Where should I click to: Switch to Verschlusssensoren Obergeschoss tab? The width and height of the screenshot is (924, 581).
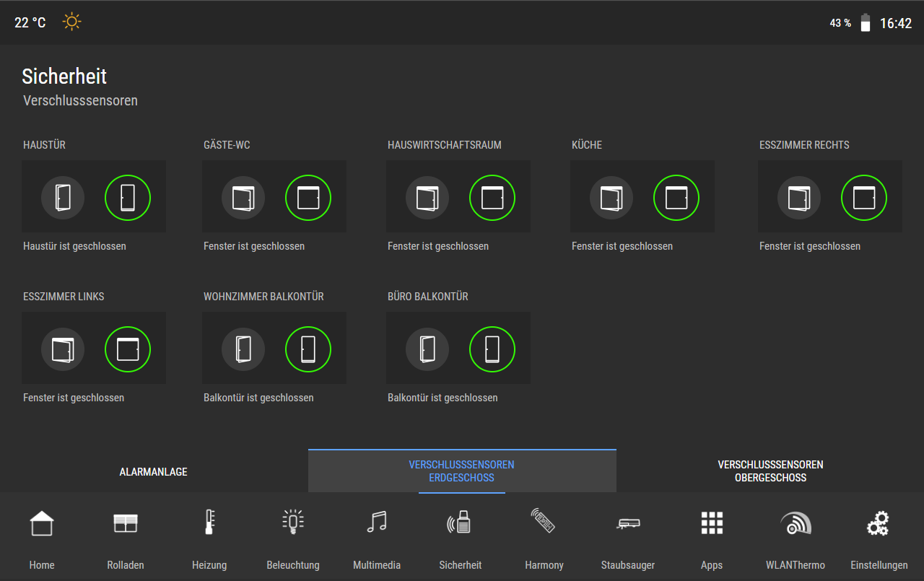pos(770,471)
